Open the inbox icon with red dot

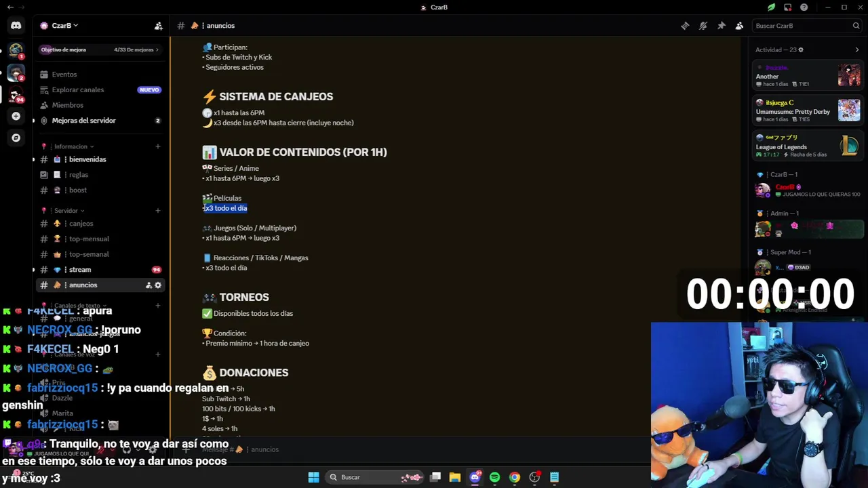tap(787, 7)
